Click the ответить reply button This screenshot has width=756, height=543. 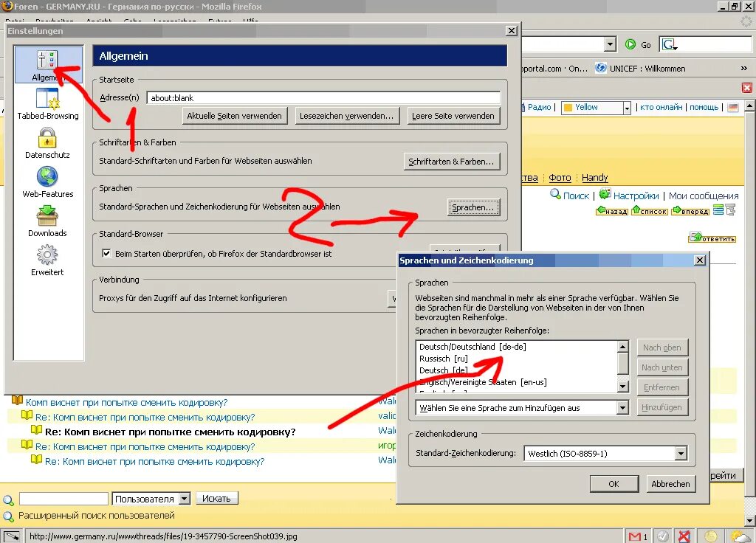712,238
